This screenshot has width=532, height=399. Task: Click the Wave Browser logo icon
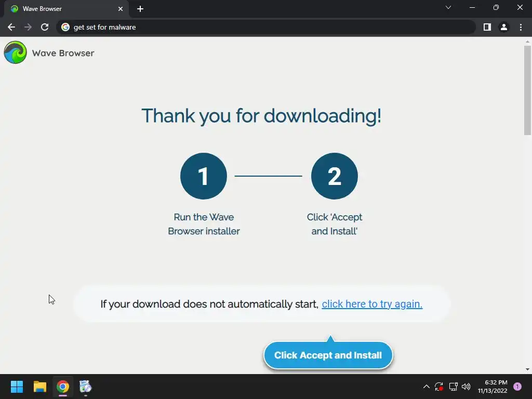[15, 52]
